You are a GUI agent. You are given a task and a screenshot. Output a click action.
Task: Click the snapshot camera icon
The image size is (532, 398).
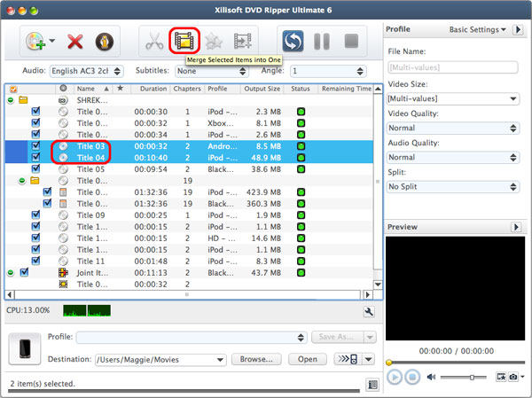click(513, 377)
